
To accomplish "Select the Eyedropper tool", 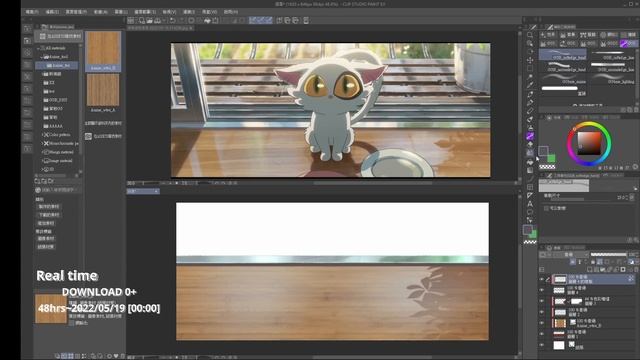I will tap(530, 85).
